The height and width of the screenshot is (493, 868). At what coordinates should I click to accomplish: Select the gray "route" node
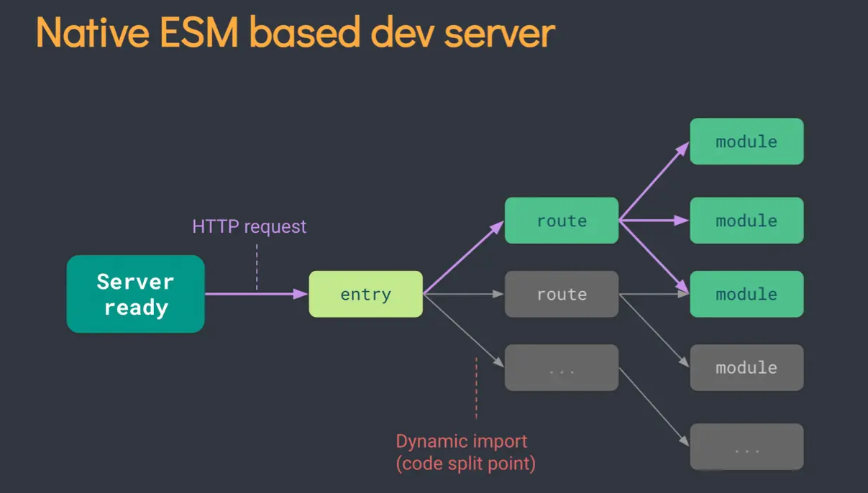[561, 294]
